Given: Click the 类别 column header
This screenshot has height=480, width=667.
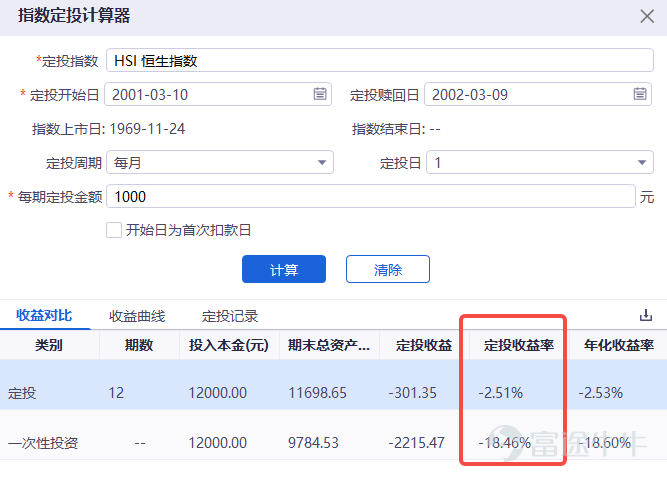Looking at the screenshot, I should pos(49,345).
